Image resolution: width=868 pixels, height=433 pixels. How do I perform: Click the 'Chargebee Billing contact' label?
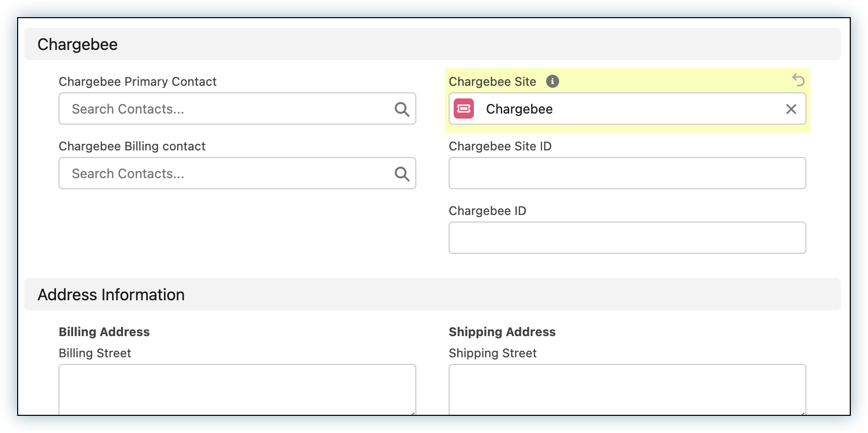132,146
